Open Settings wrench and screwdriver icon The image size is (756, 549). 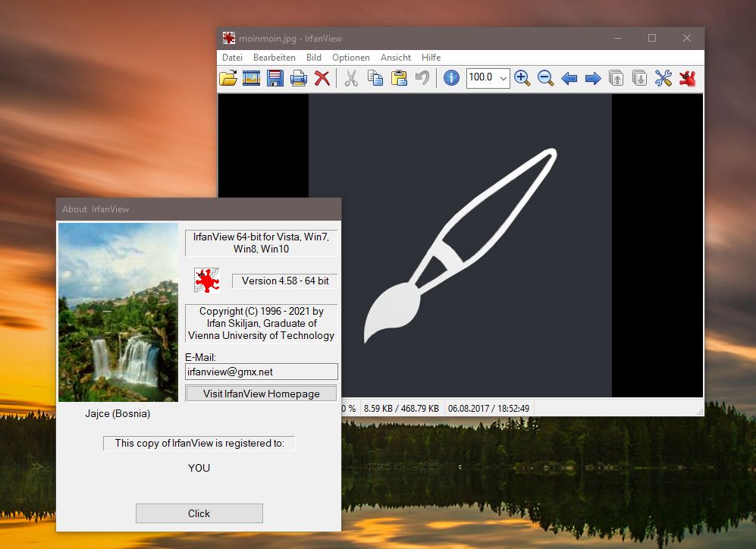(663, 77)
